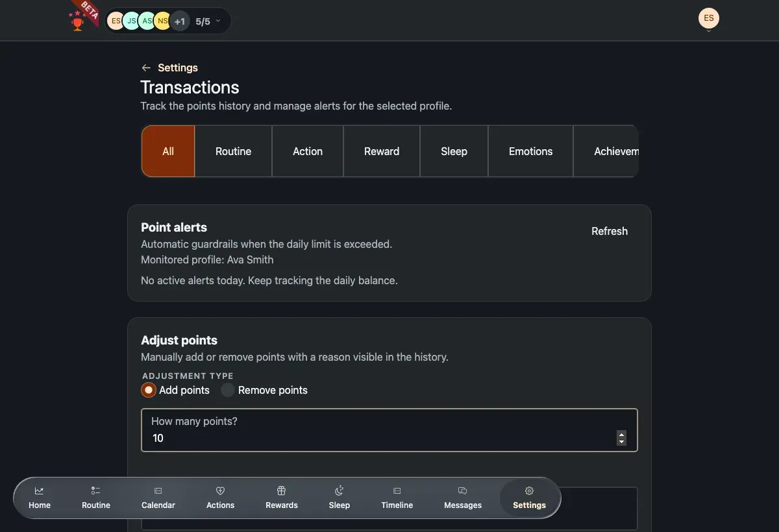Click the trophy app logo
Screen dimensions: 779x532
[x=78, y=22]
